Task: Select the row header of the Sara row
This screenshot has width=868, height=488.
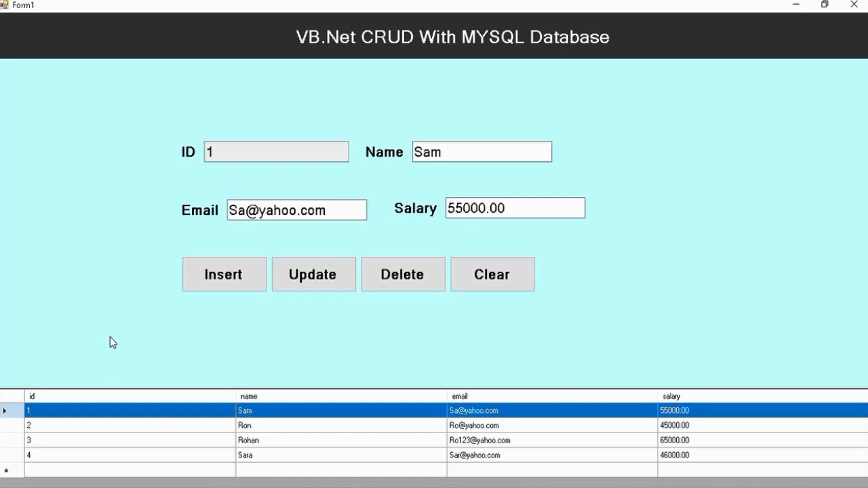Action: coord(12,455)
